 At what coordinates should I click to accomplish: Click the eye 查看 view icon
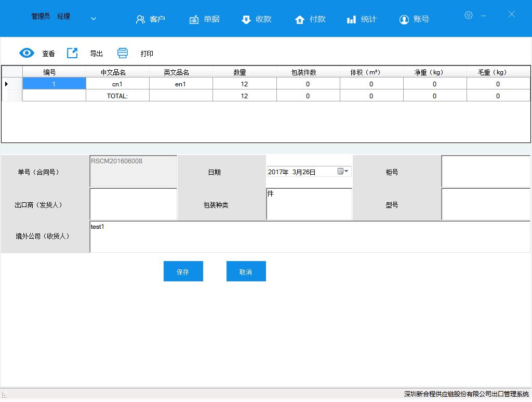[x=27, y=53]
